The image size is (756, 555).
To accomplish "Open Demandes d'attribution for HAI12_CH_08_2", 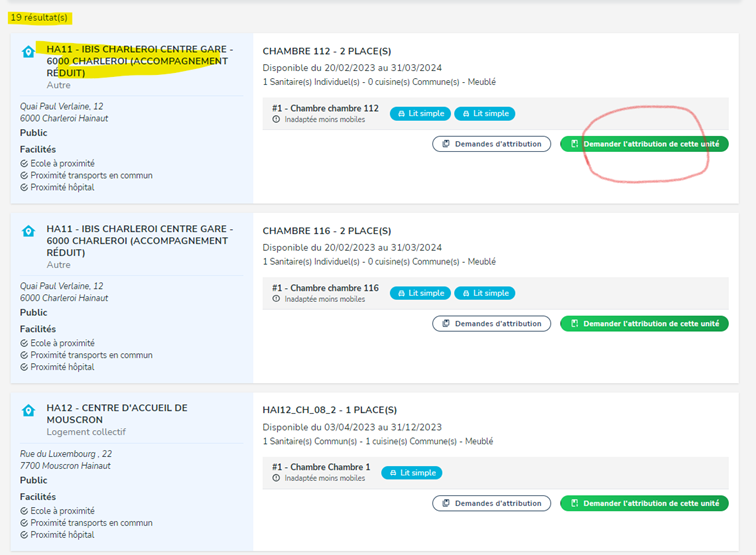I will [491, 503].
